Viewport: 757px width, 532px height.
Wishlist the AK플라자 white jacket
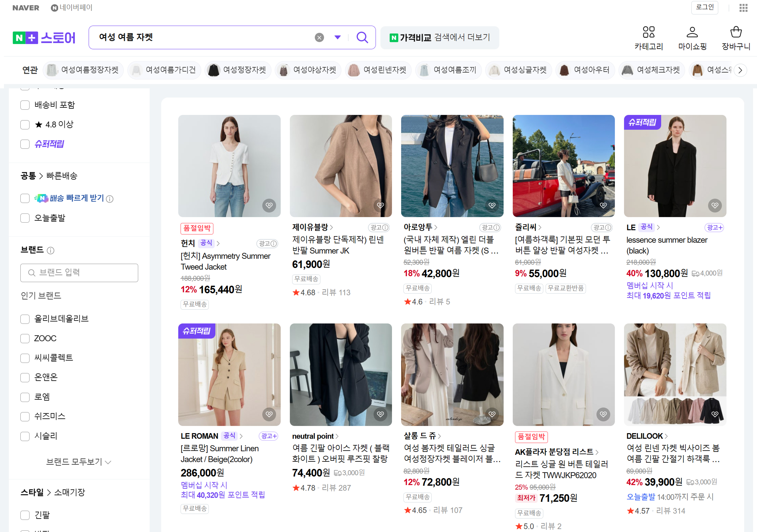[603, 414]
